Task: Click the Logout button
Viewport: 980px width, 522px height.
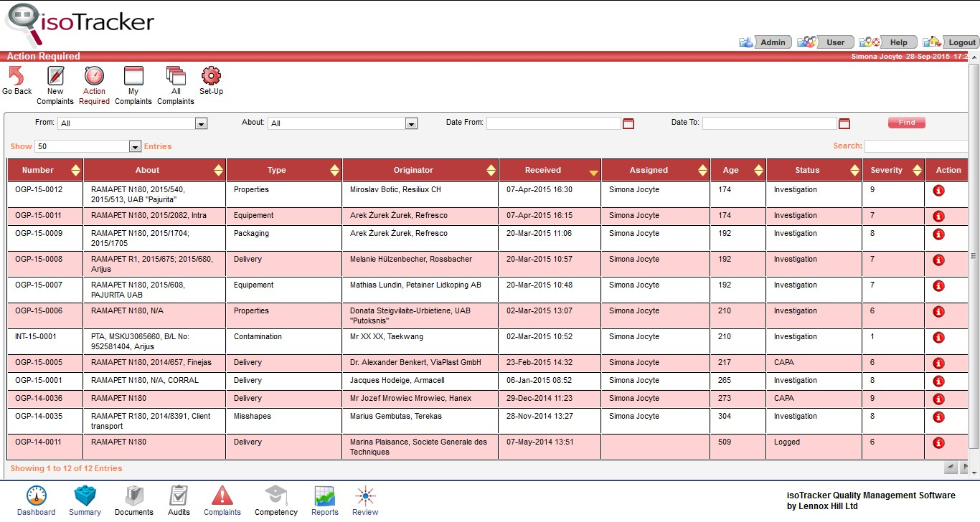Action: pyautogui.click(x=961, y=42)
